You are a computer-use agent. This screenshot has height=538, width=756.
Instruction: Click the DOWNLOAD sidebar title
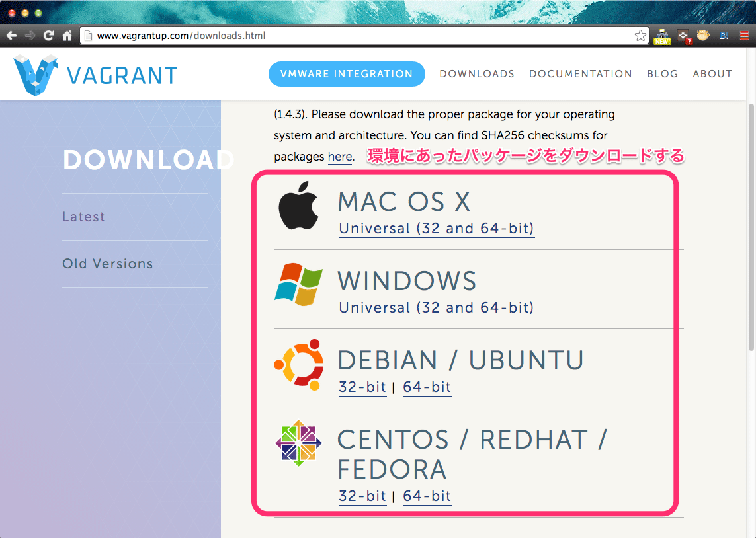point(149,160)
